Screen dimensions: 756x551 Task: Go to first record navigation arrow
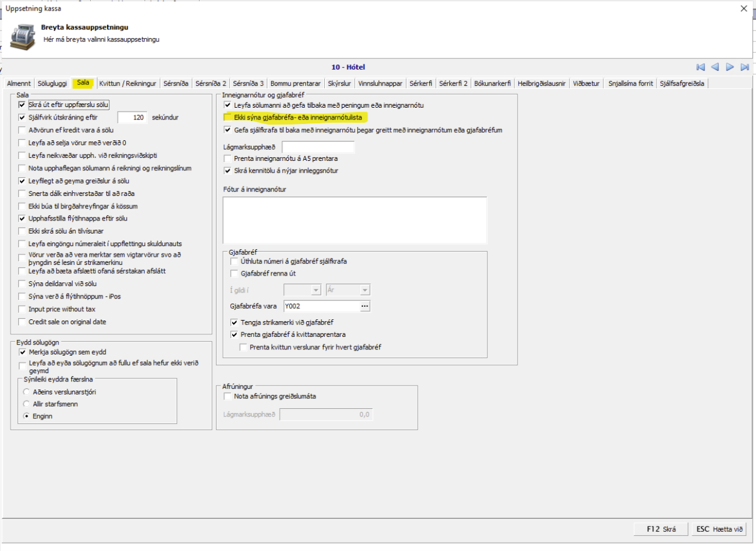tap(700, 67)
